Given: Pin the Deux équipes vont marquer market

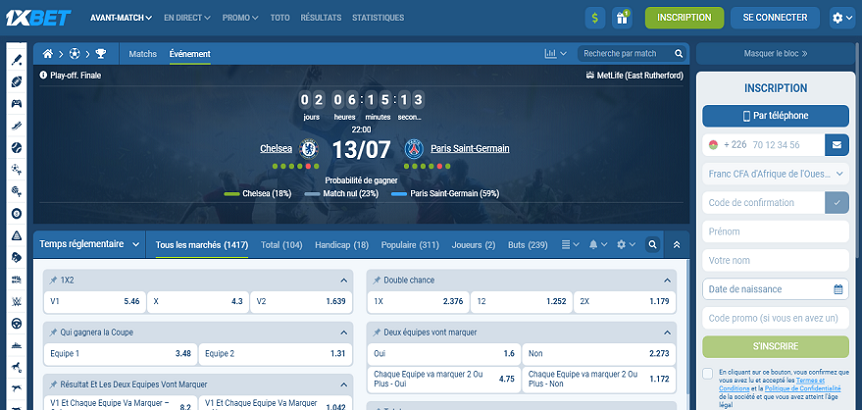Looking at the screenshot, I should pos(377,333).
